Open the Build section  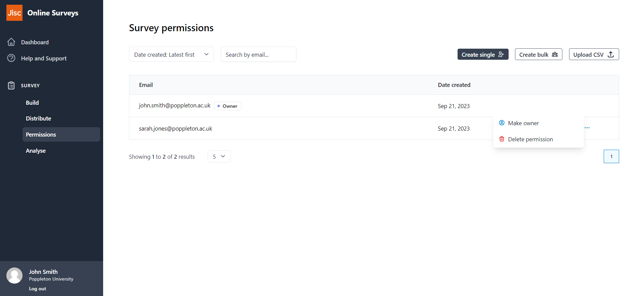32,103
